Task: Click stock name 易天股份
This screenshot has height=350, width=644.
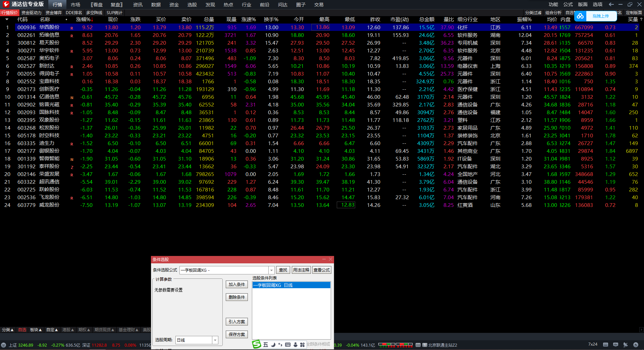Action: click(49, 43)
